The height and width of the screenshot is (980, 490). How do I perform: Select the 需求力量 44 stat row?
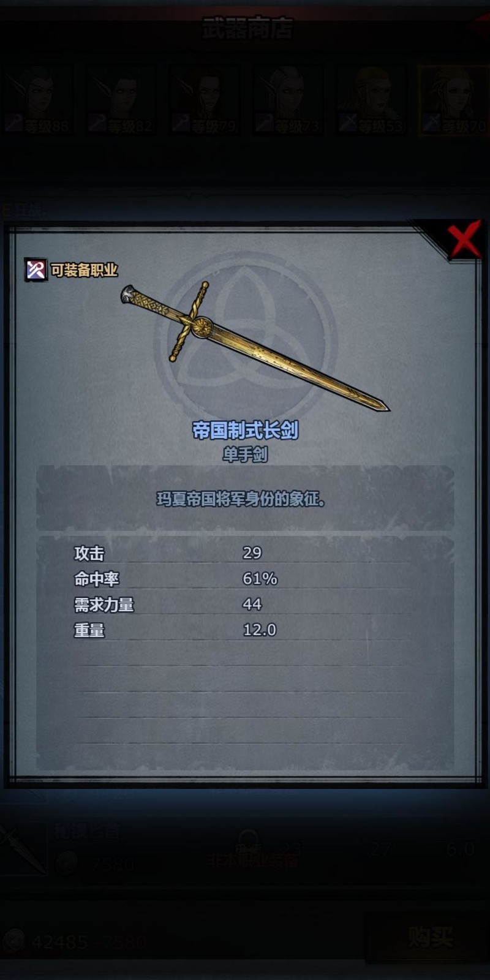click(245, 605)
